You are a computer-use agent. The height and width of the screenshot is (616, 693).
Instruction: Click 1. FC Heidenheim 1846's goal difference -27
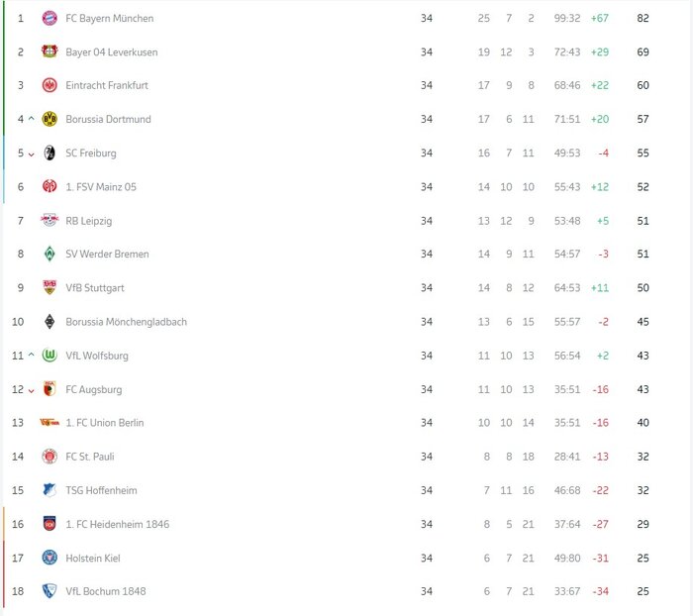point(600,524)
